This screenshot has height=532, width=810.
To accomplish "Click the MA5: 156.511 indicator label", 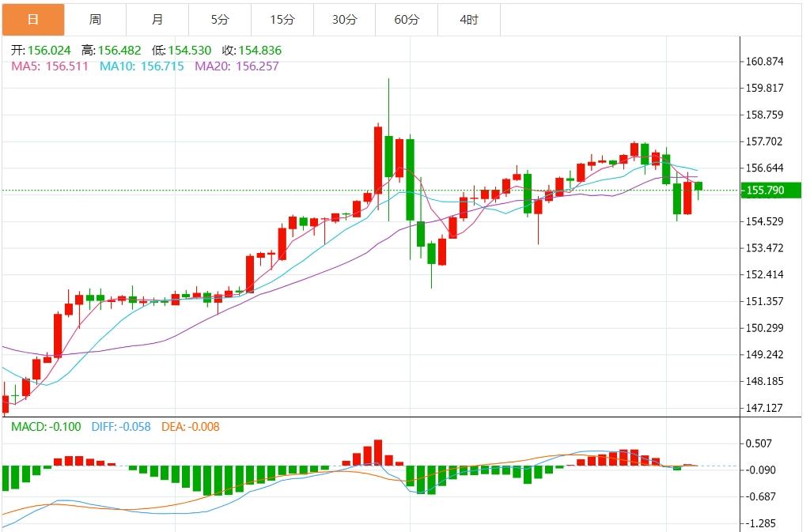I will pos(50,66).
